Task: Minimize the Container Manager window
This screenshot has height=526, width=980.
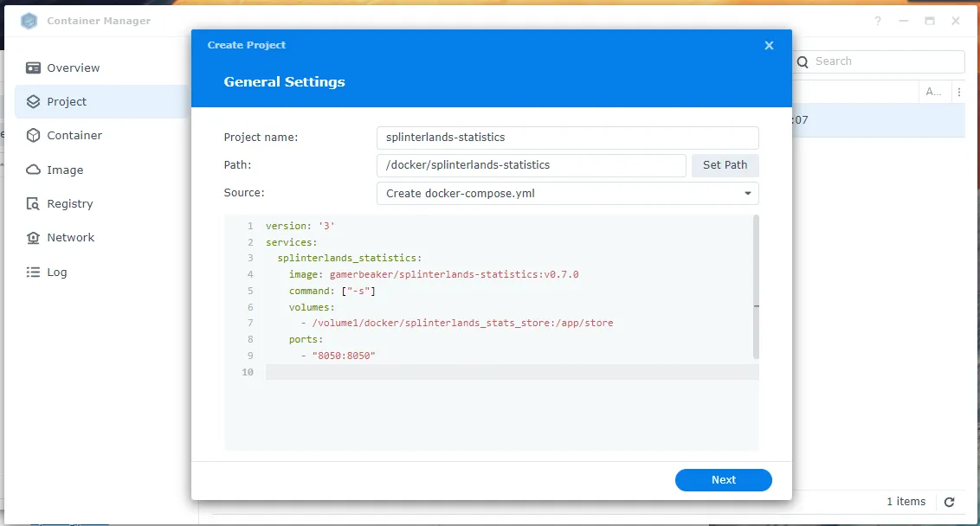Action: 904,21
